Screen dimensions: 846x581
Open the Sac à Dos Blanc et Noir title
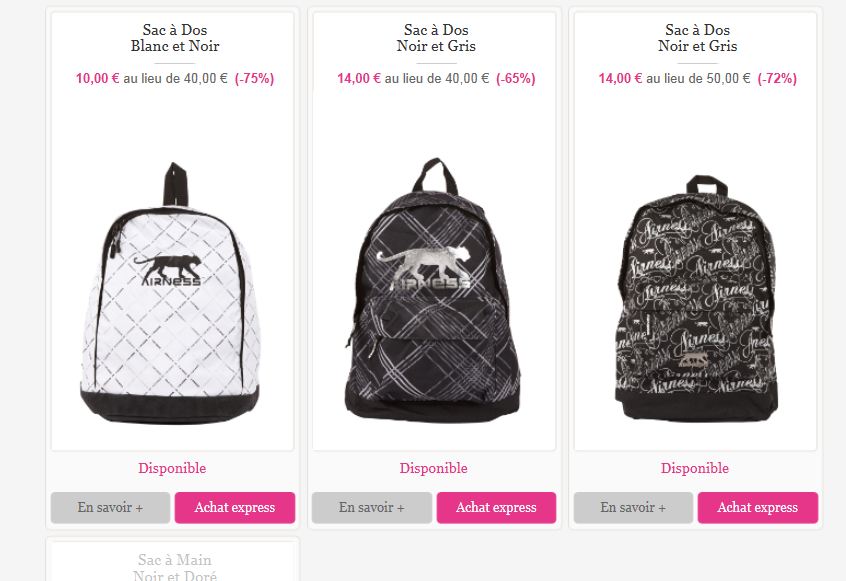pos(175,38)
